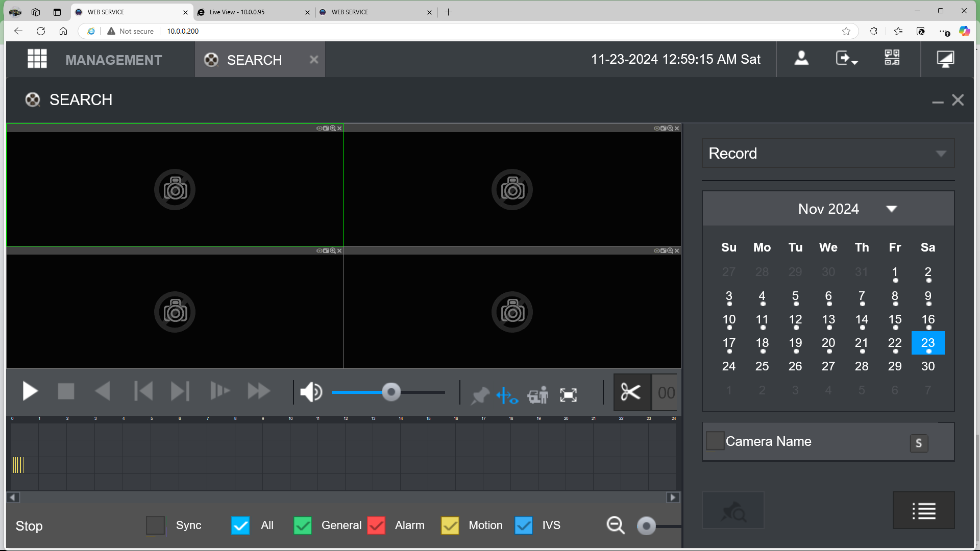Switch to the MANAGEMENT tab

coord(113,60)
